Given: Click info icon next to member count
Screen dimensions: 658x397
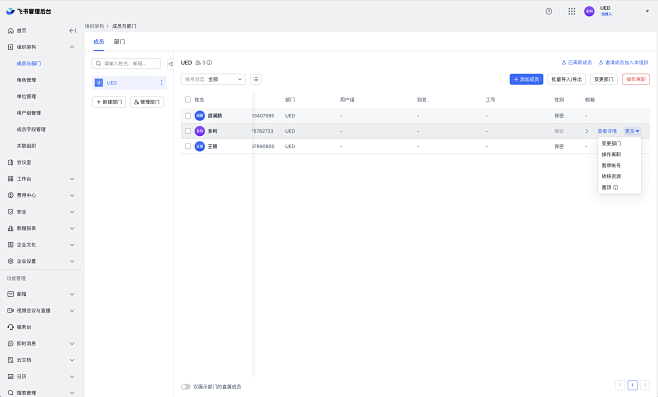Looking at the screenshot, I should (209, 63).
